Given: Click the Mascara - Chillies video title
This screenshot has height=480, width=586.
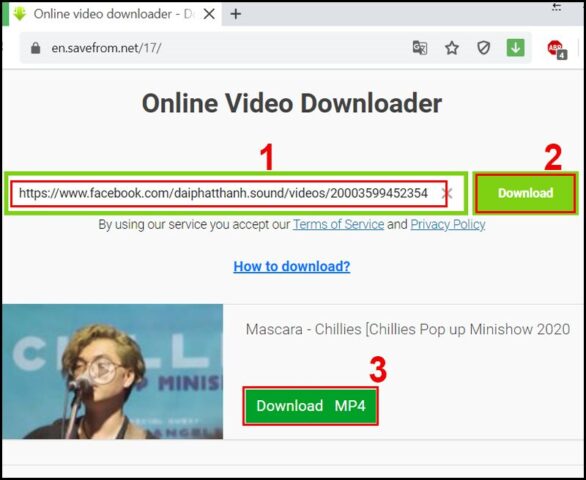Looking at the screenshot, I should pyautogui.click(x=408, y=329).
